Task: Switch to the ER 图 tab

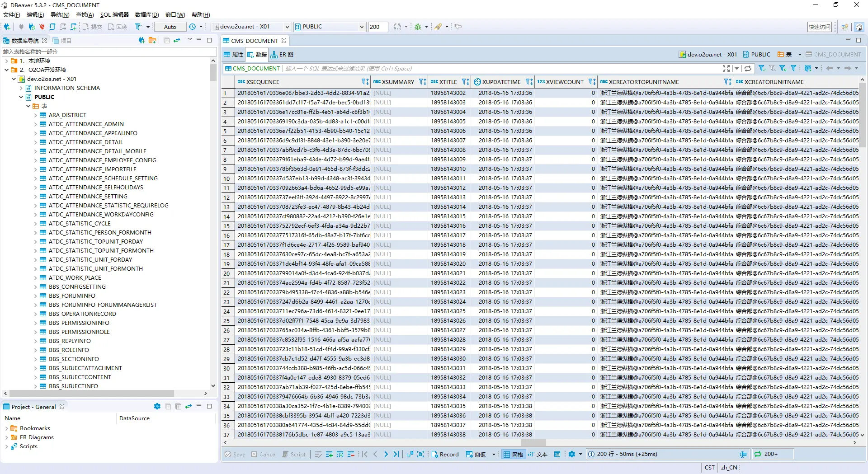Action: point(282,54)
